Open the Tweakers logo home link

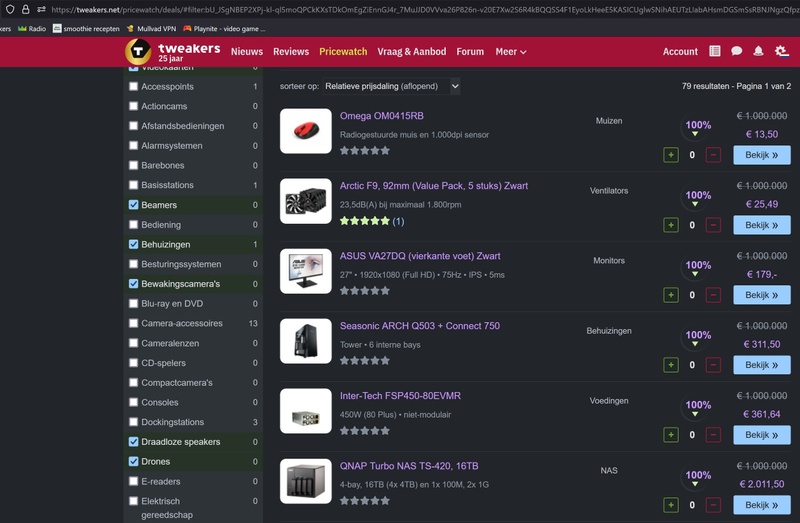pos(173,52)
